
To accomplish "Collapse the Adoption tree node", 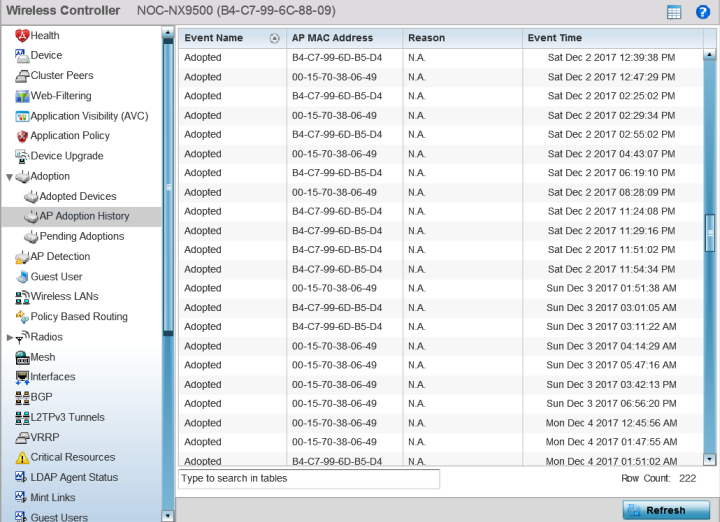I will pos(9,177).
